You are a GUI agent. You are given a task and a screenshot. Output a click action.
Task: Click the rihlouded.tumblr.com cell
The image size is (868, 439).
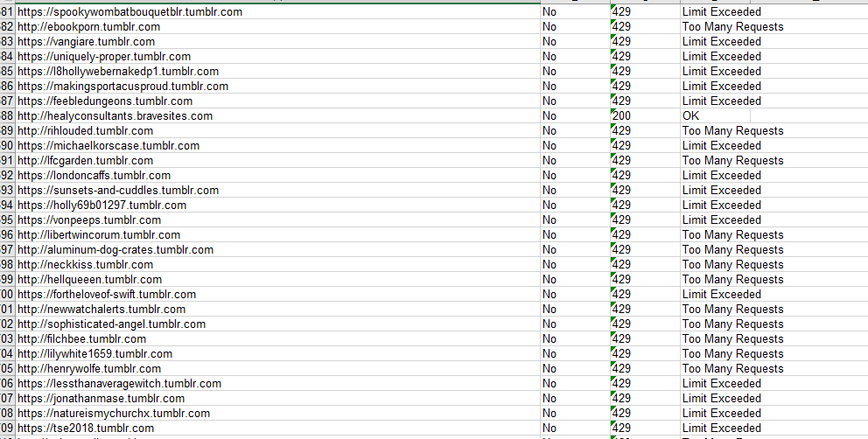(x=278, y=131)
